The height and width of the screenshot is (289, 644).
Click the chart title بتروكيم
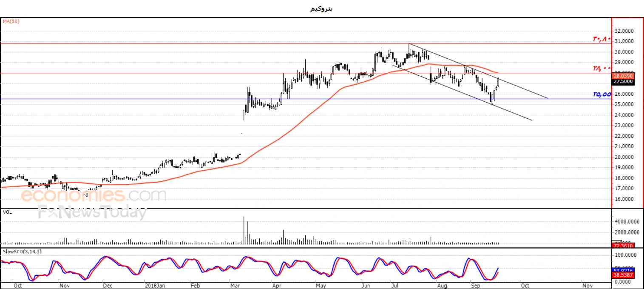click(322, 9)
